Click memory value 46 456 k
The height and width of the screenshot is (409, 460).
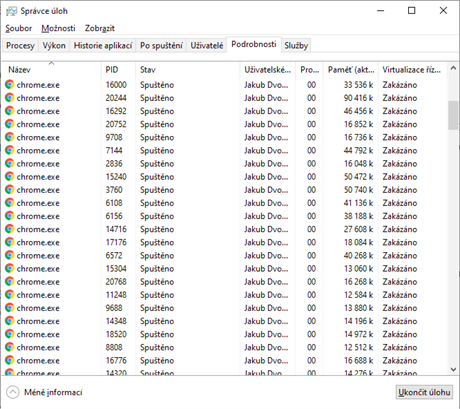pyautogui.click(x=358, y=111)
